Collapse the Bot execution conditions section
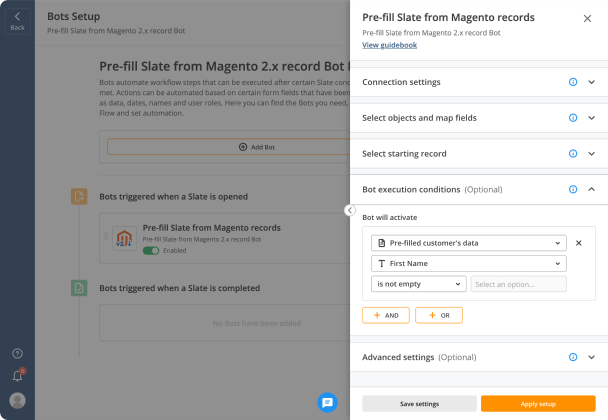The image size is (608, 420). tap(591, 189)
